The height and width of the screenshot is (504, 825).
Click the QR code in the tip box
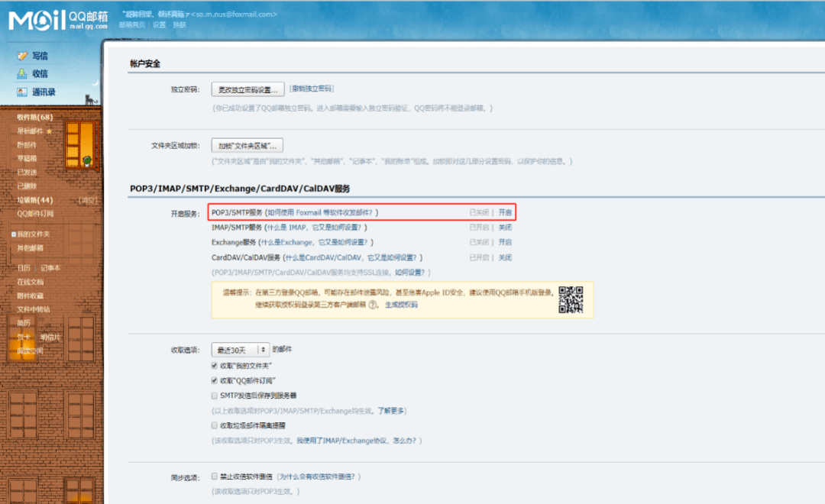pos(571,299)
